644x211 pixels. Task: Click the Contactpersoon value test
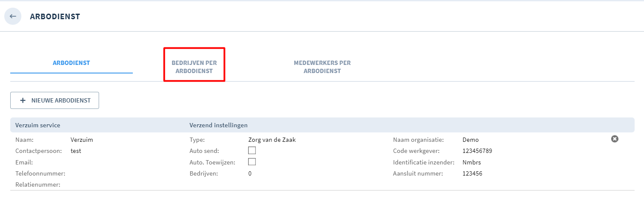76,151
